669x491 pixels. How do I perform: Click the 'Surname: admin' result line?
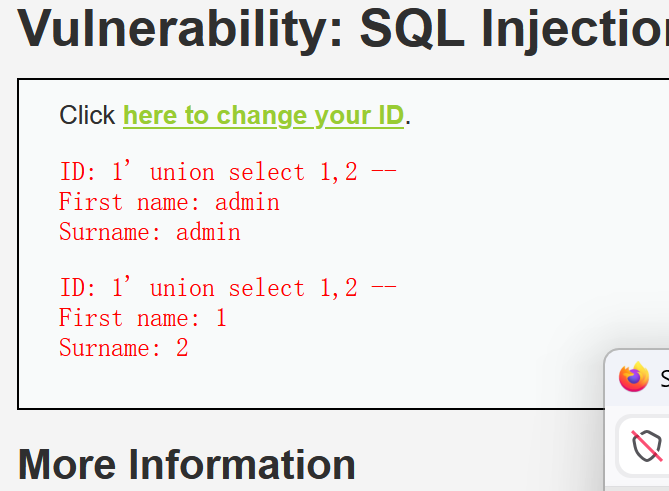tap(150, 232)
